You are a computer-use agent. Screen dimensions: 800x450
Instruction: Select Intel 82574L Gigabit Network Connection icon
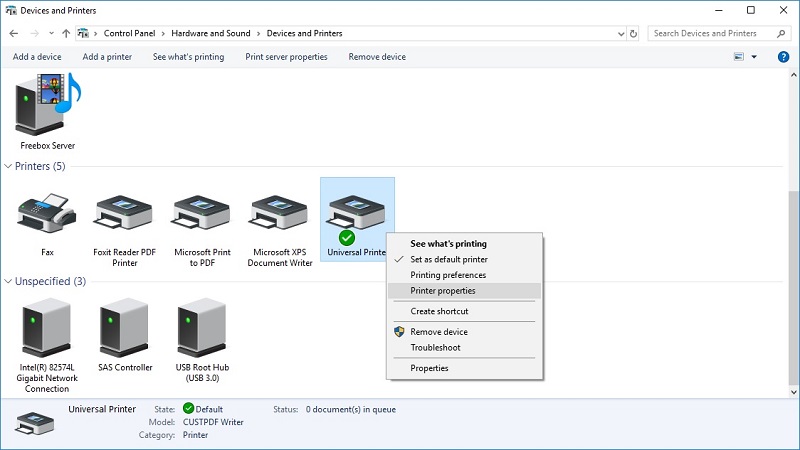click(47, 330)
